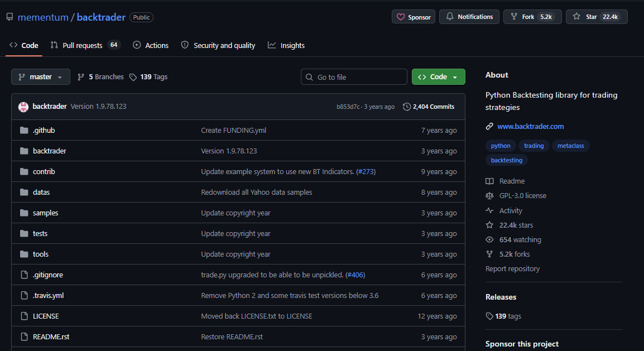Open the backtrader repository title link
Viewport: 644px width, 351px height.
click(101, 17)
